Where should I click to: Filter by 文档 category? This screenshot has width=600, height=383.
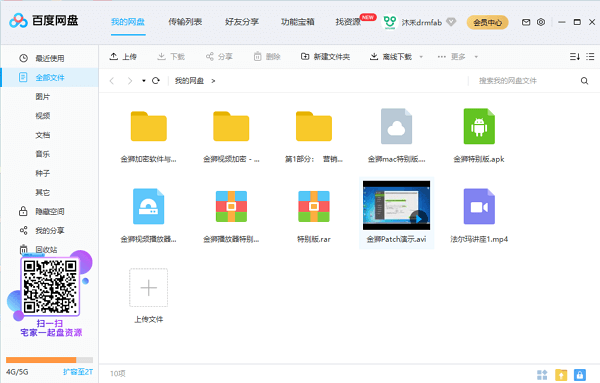42,135
